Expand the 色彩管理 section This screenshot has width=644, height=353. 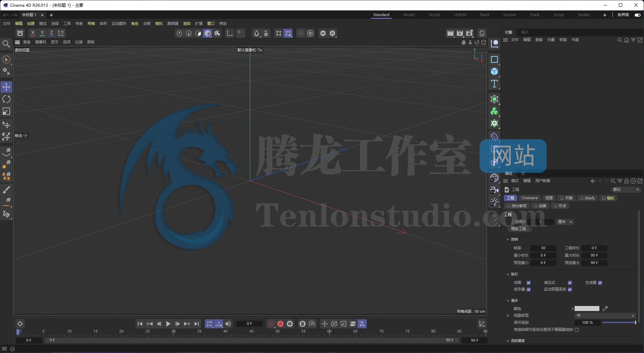(x=508, y=341)
